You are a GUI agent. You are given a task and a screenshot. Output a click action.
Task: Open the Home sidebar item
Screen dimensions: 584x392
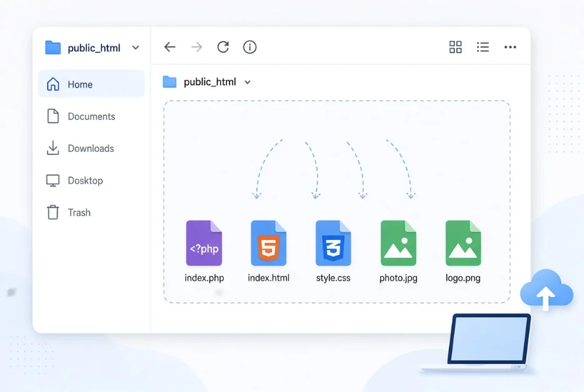(x=91, y=84)
